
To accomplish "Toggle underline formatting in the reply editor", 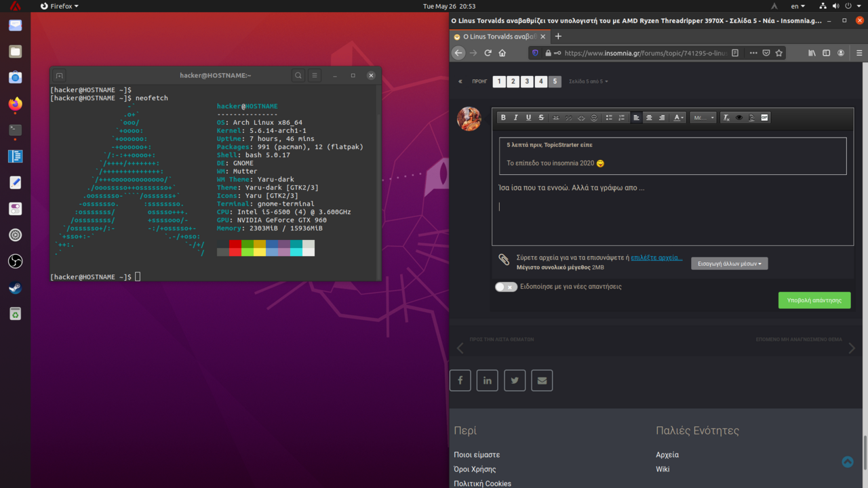I will pyautogui.click(x=528, y=117).
